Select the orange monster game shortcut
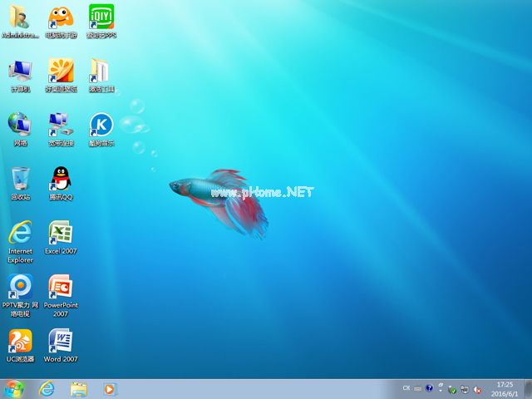This screenshot has height=399, width=532. click(61, 17)
